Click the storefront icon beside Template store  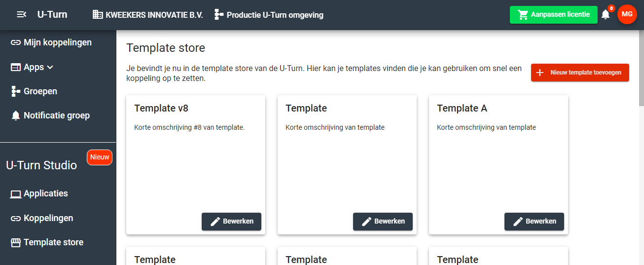tap(16, 242)
